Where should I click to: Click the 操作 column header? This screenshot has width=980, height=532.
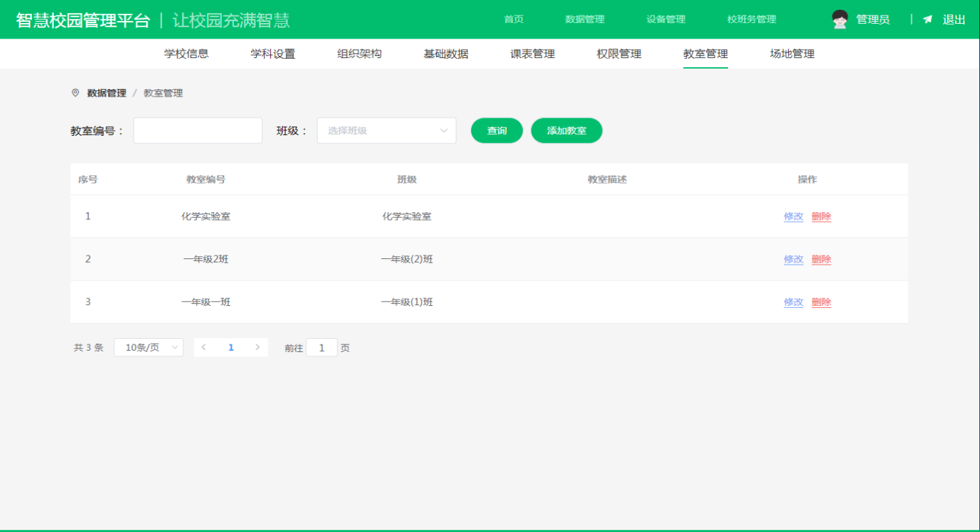click(807, 179)
